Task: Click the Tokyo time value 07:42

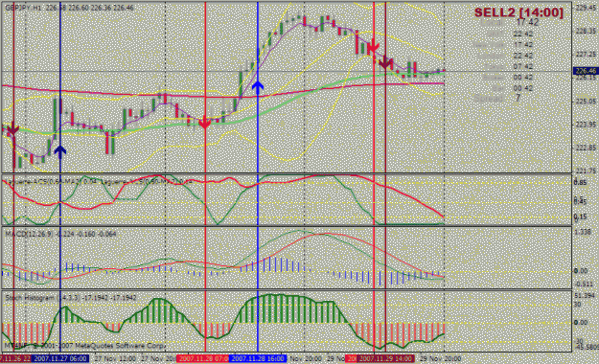Action: 523,66
